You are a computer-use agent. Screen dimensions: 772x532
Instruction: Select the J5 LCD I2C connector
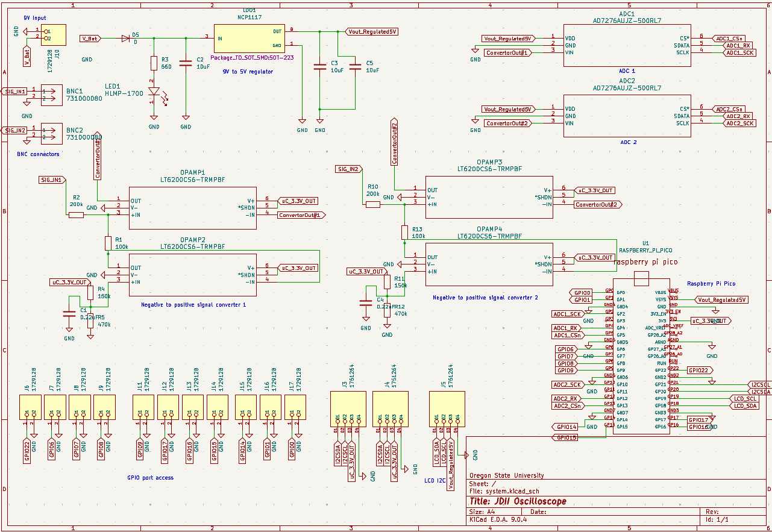pyautogui.click(x=447, y=403)
